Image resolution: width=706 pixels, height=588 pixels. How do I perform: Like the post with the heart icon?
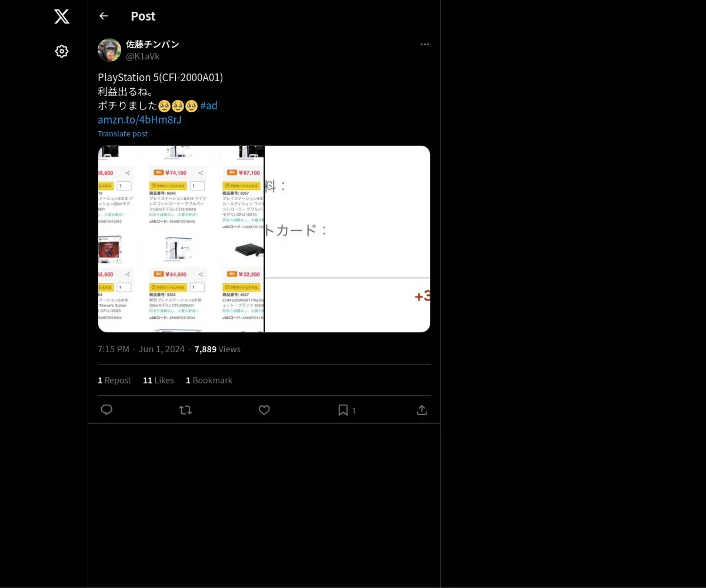pyautogui.click(x=264, y=410)
